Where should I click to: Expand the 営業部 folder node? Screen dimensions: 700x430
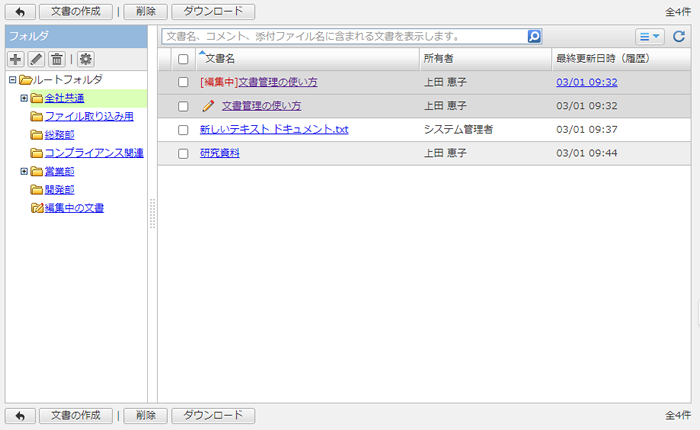[x=24, y=171]
